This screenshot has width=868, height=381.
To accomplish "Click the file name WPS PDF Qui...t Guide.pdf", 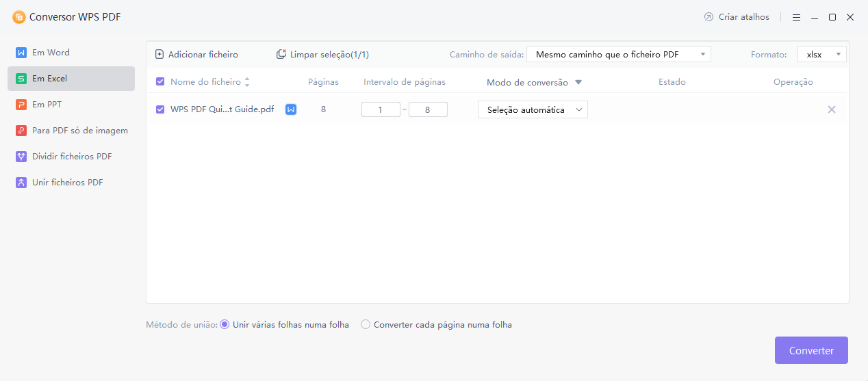I will click(x=222, y=109).
